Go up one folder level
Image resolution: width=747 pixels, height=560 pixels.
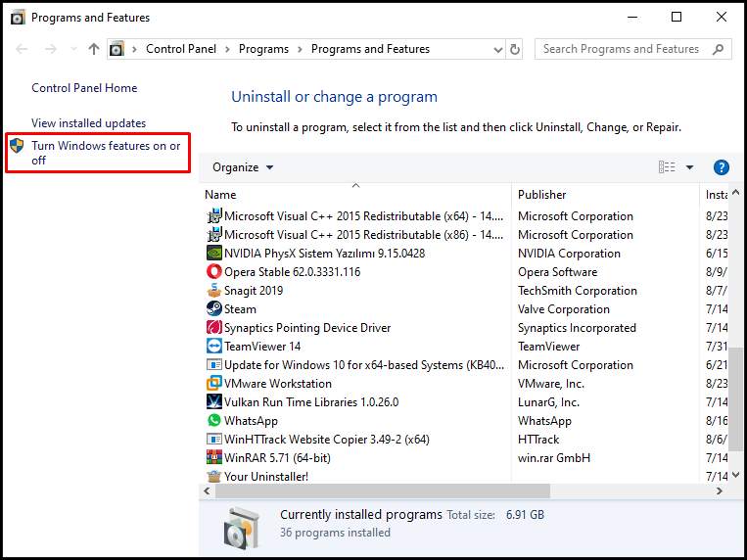tap(94, 49)
